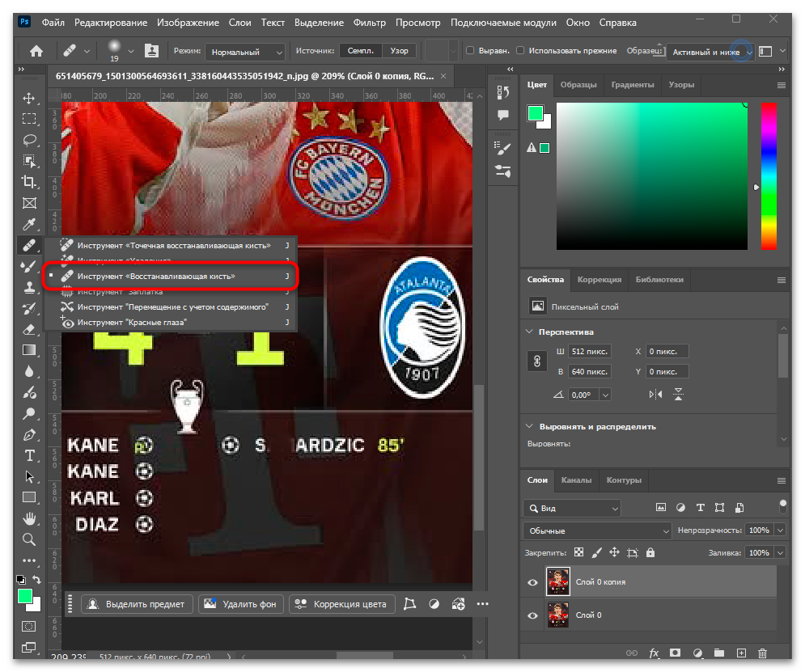Add a layer mask
This screenshot has width=805, height=672.
pos(675,653)
